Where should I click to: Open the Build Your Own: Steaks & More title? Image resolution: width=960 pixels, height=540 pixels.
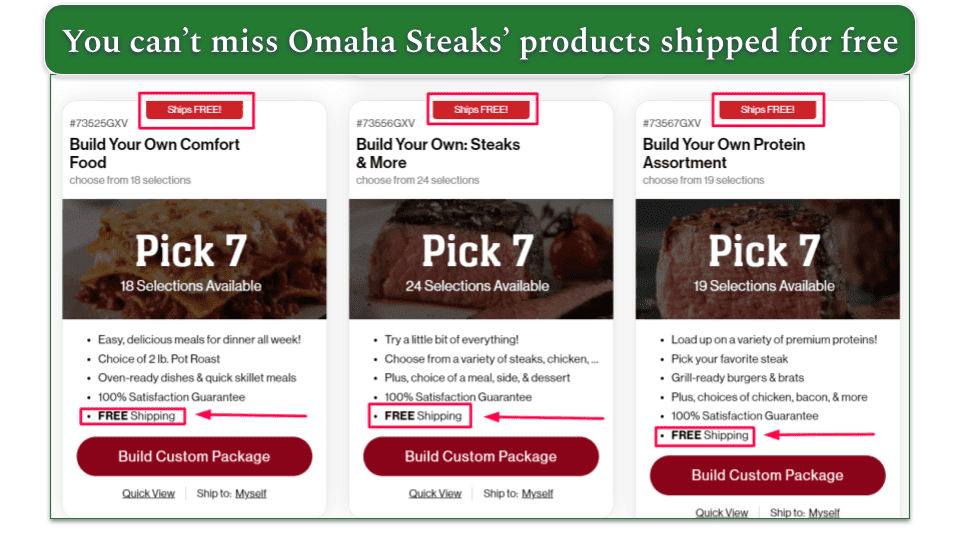click(x=438, y=153)
